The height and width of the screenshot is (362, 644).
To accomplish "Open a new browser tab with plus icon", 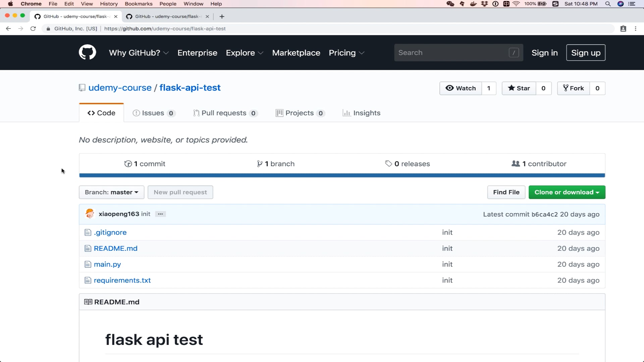I will (x=222, y=16).
